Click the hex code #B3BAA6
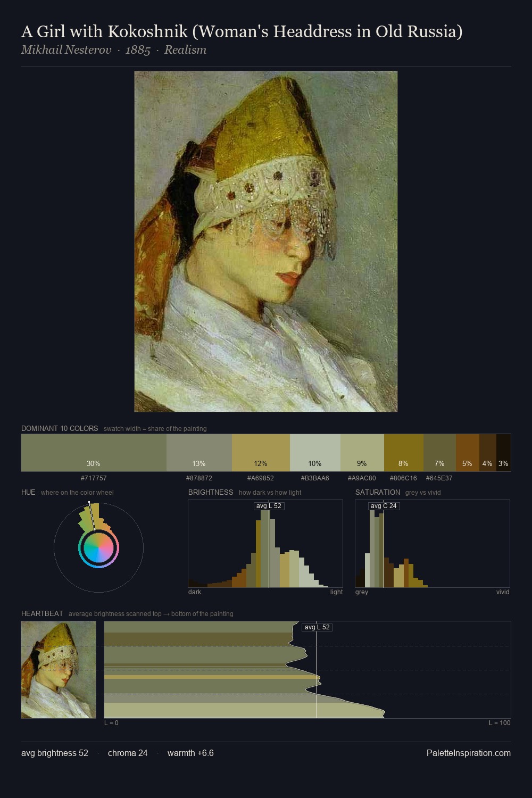Screen dimensions: 532x798 pyautogui.click(x=315, y=478)
